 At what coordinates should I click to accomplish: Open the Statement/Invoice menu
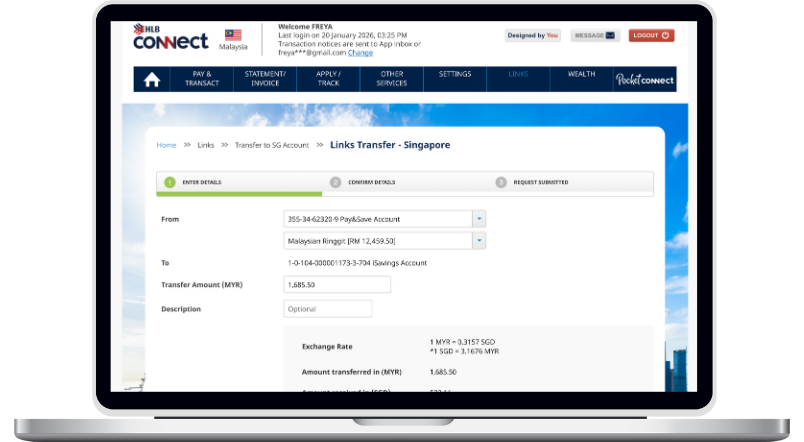[x=265, y=79]
